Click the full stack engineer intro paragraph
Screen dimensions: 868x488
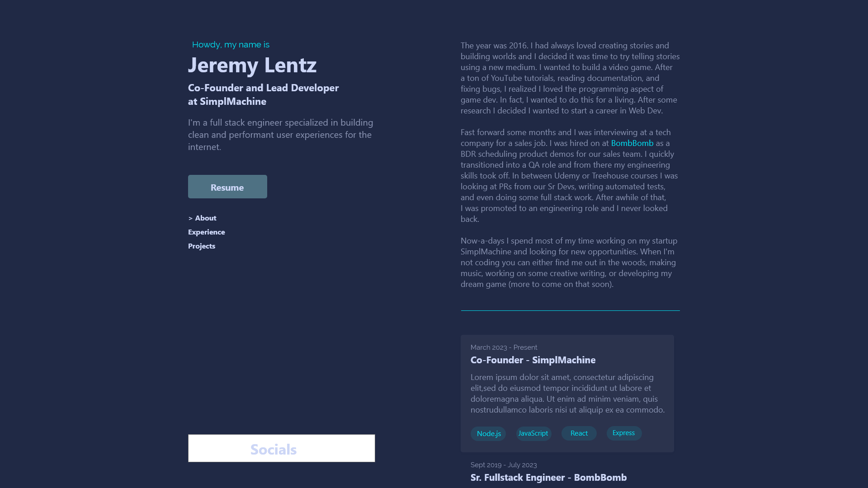(x=280, y=135)
